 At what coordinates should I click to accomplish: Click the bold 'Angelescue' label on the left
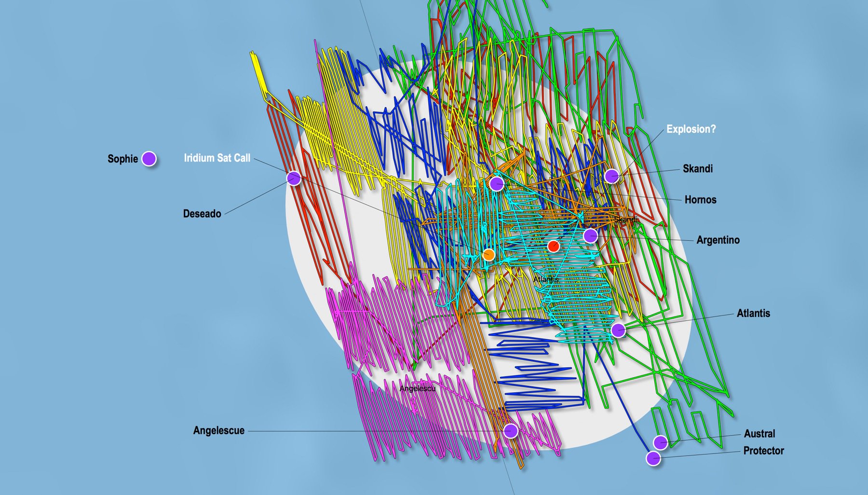coord(218,430)
